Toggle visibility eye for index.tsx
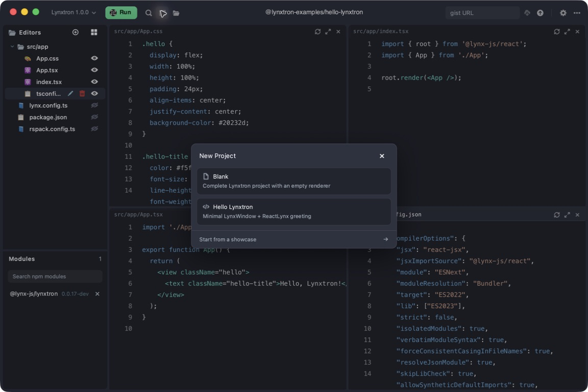The width and height of the screenshot is (588, 392). 94,81
